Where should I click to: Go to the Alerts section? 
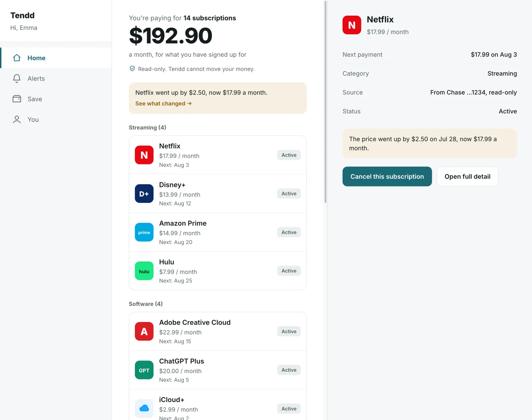click(x=56, y=78)
